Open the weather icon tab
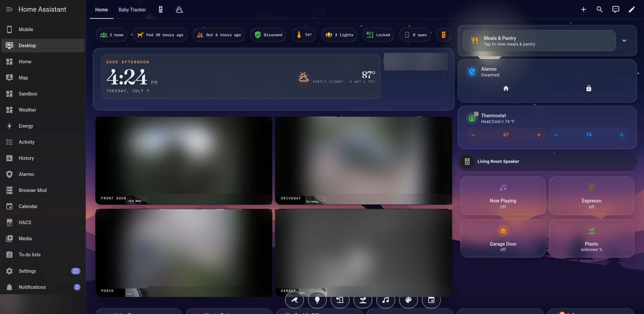This screenshot has width=644, height=314. pos(179,10)
